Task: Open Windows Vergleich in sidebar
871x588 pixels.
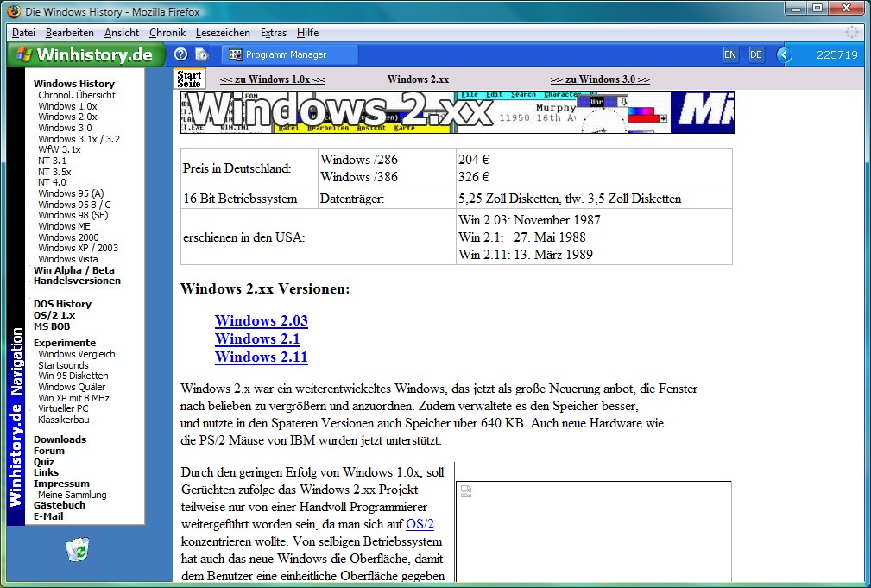Action: 77,354
